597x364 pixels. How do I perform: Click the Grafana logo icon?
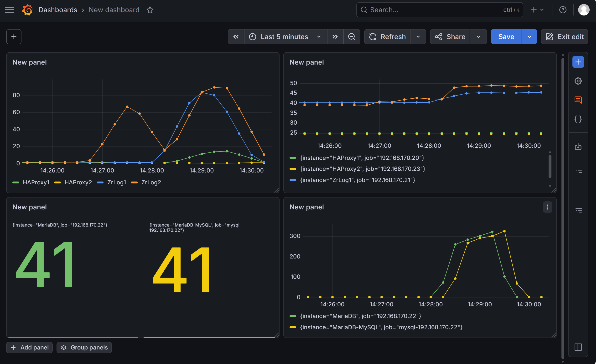[27, 10]
